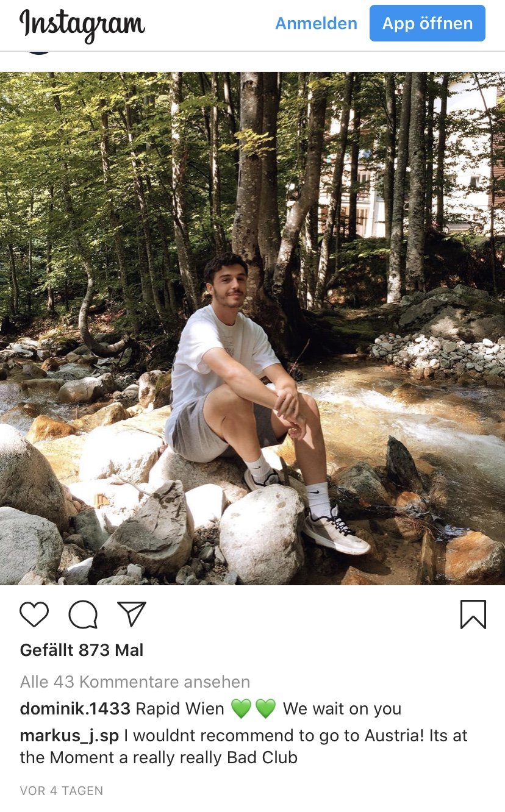
Task: Open the Gefällt 873 Mal likes list
Action: point(82,650)
